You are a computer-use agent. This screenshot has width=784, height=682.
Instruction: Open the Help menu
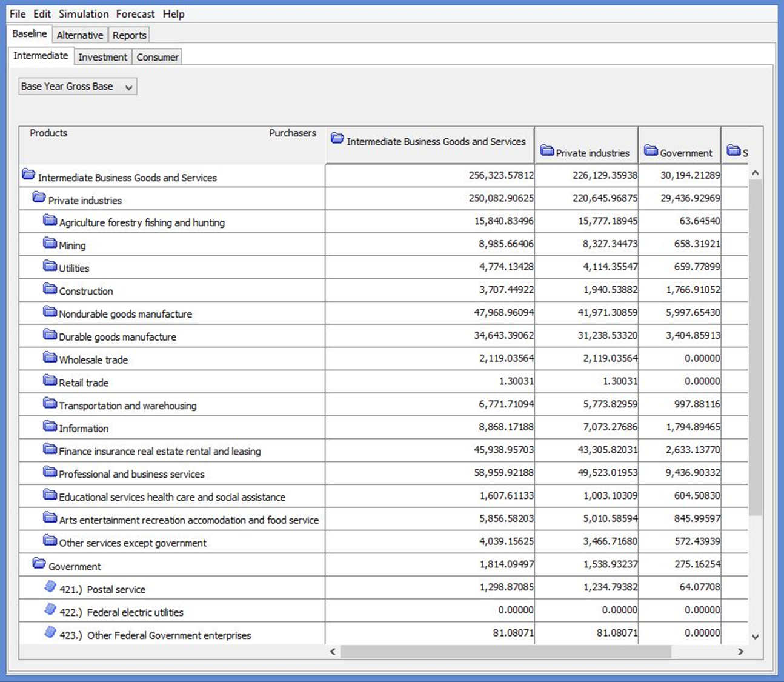click(173, 14)
